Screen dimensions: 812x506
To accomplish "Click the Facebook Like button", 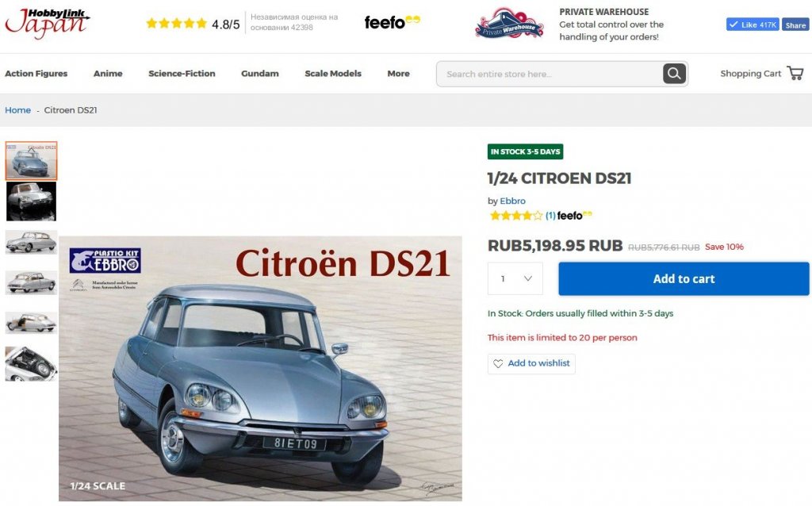I will tap(753, 25).
